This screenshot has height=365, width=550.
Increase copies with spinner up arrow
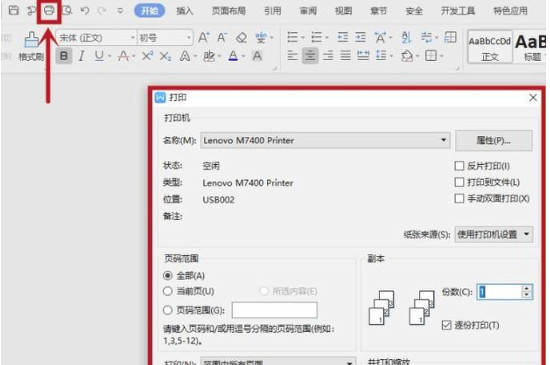coord(527,288)
